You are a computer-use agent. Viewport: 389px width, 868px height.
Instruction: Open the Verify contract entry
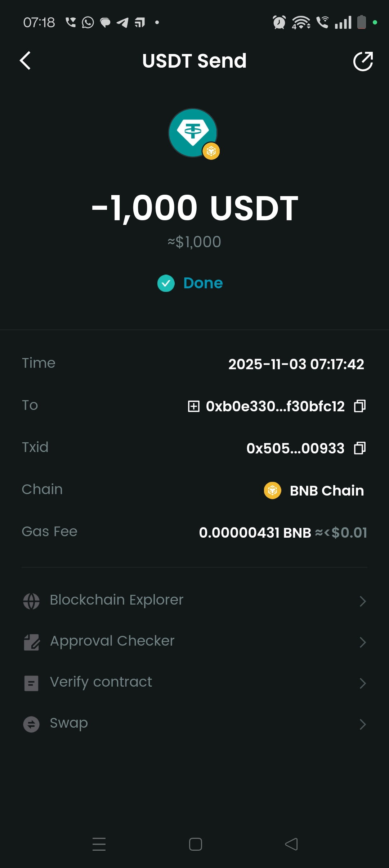101,682
